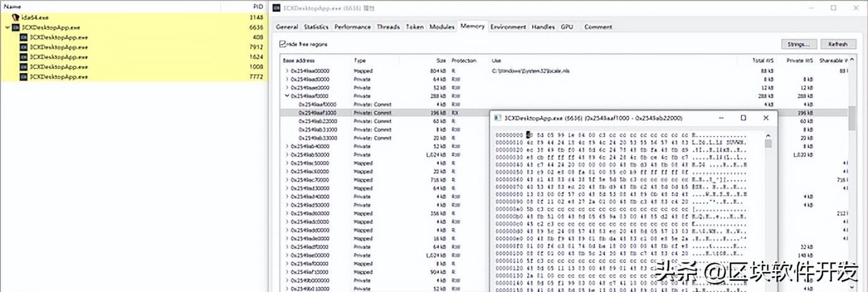Expand memory region 0x2549aad0000

click(x=287, y=79)
